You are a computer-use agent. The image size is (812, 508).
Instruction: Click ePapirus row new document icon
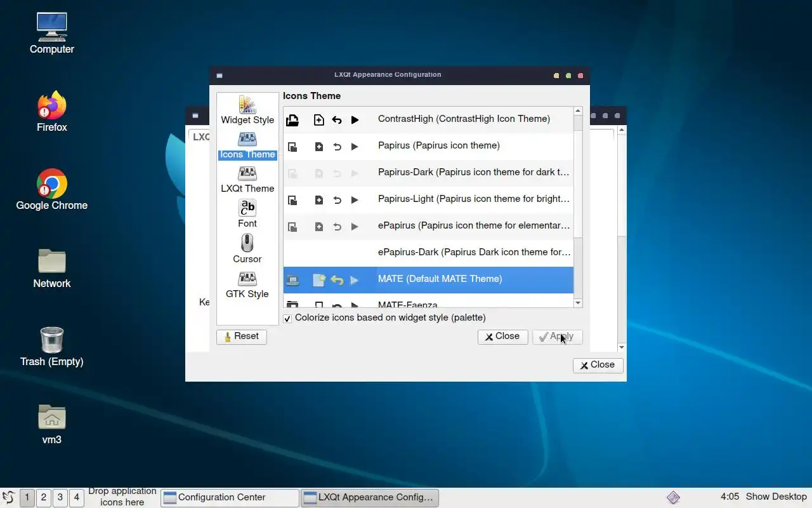319,227
